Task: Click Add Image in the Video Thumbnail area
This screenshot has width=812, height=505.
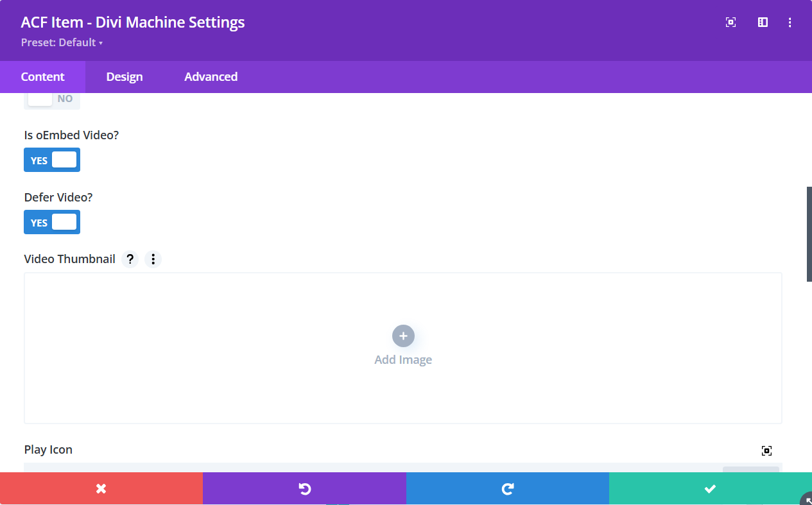Action: tap(402, 359)
